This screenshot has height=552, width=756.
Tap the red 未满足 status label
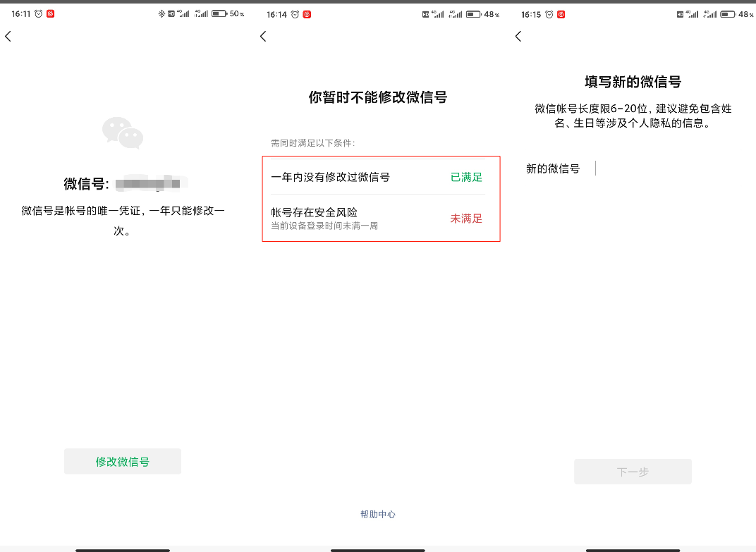click(466, 219)
